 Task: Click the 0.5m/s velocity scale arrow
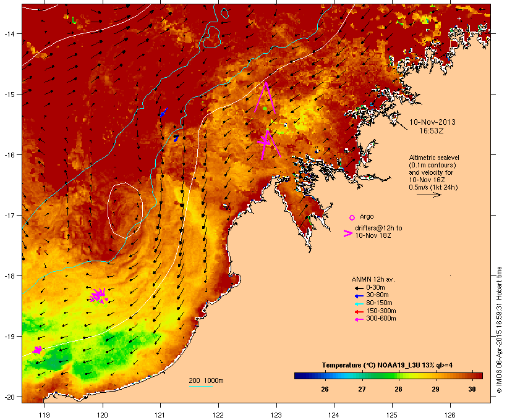click(428, 195)
